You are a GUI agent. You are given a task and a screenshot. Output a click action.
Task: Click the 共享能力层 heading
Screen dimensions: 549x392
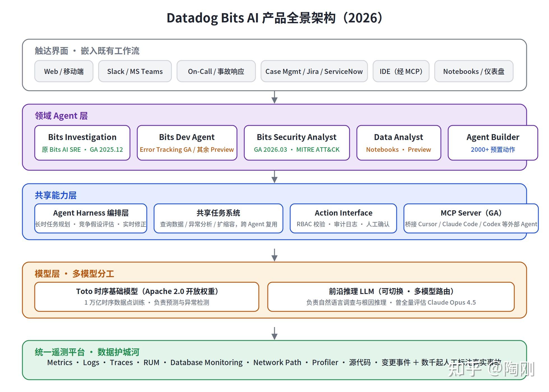pyautogui.click(x=55, y=195)
